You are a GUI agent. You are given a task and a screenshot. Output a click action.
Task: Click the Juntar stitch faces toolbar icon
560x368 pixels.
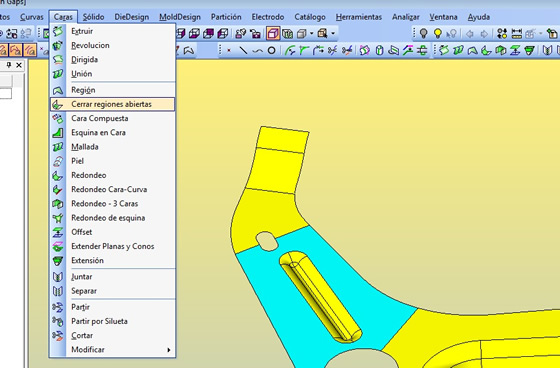click(x=547, y=50)
